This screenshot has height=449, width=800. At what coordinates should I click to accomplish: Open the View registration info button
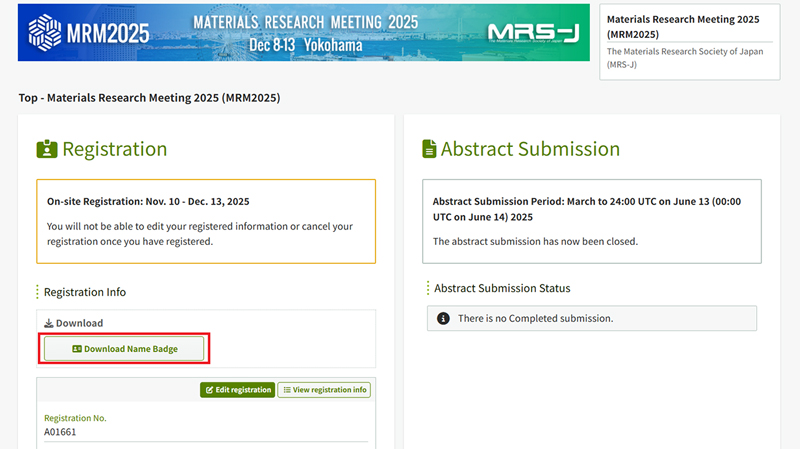tap(324, 390)
